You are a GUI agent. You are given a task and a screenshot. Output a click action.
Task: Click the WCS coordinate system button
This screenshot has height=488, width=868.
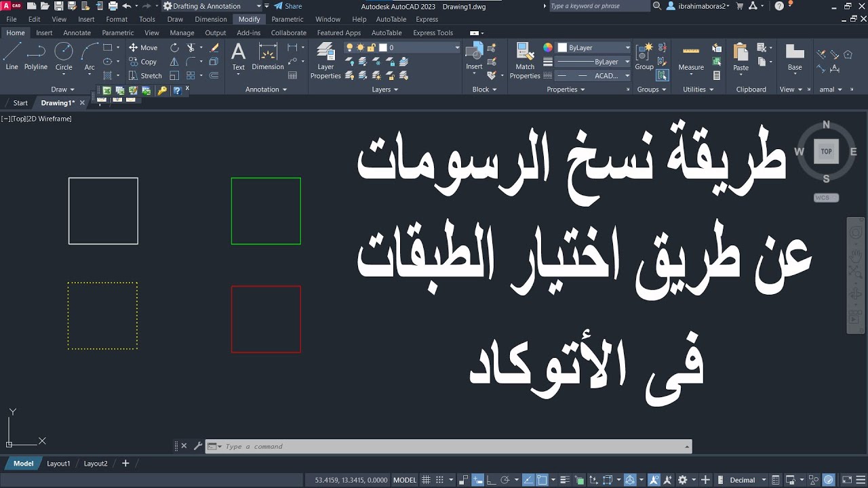tap(826, 198)
